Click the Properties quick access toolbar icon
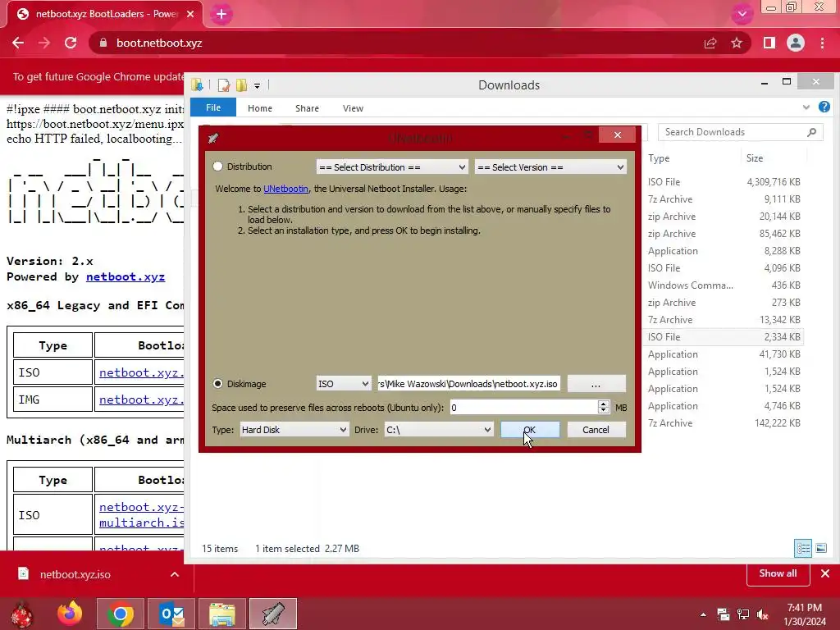The height and width of the screenshot is (630, 840). pos(223,84)
